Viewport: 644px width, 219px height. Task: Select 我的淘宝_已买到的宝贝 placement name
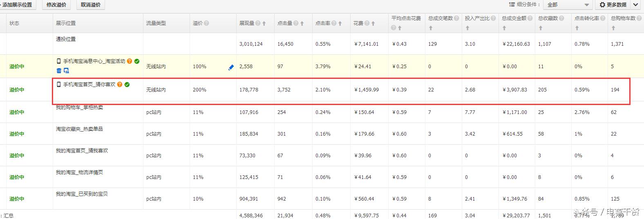tap(82, 194)
